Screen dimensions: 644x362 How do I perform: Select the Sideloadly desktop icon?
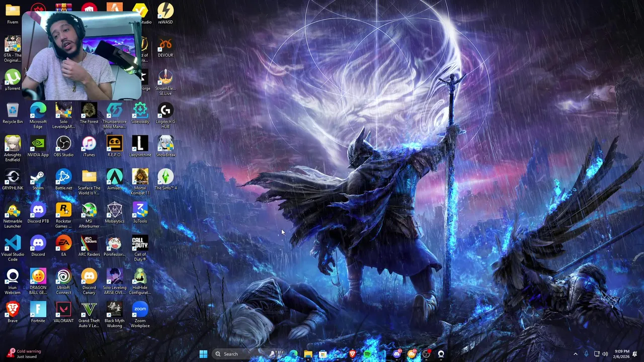click(140, 113)
